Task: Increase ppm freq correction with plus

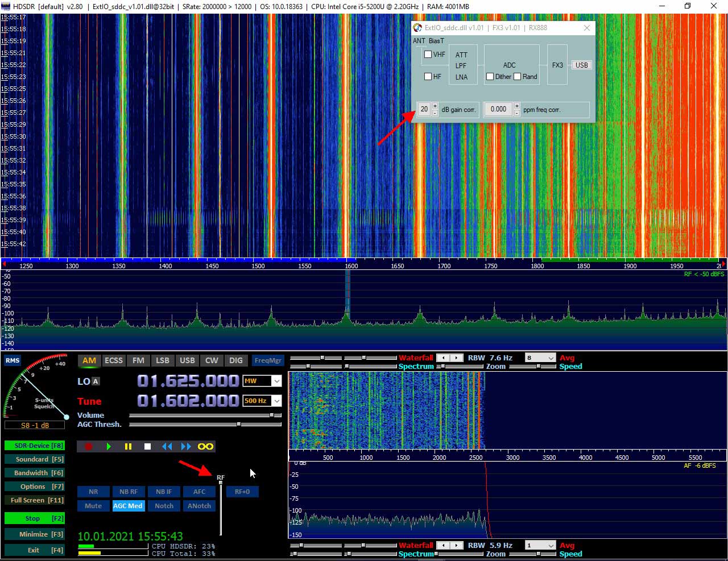Action: (x=516, y=106)
